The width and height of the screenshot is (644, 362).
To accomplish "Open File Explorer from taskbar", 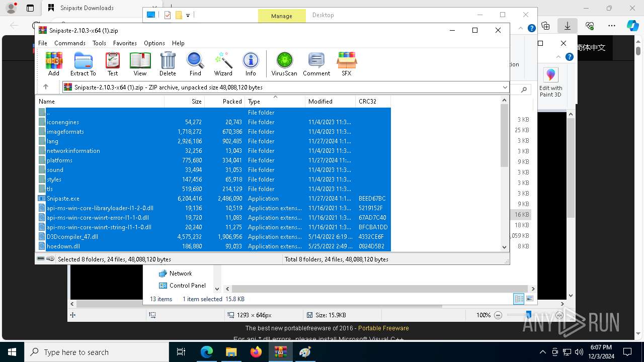I will 231,352.
